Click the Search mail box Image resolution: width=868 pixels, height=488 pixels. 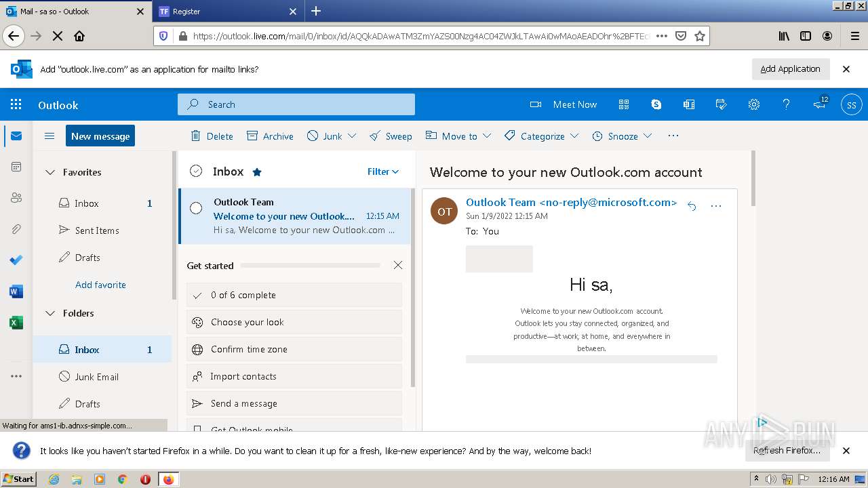[296, 104]
